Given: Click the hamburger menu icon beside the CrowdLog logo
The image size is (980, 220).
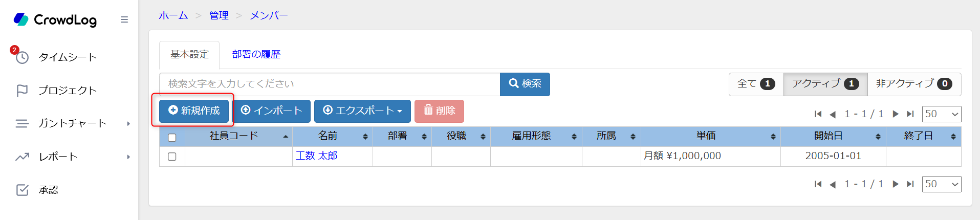Looking at the screenshot, I should click(124, 19).
